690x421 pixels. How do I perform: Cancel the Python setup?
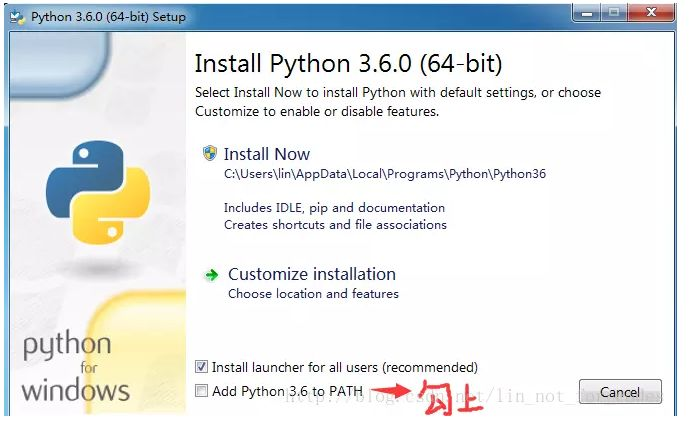click(x=620, y=392)
